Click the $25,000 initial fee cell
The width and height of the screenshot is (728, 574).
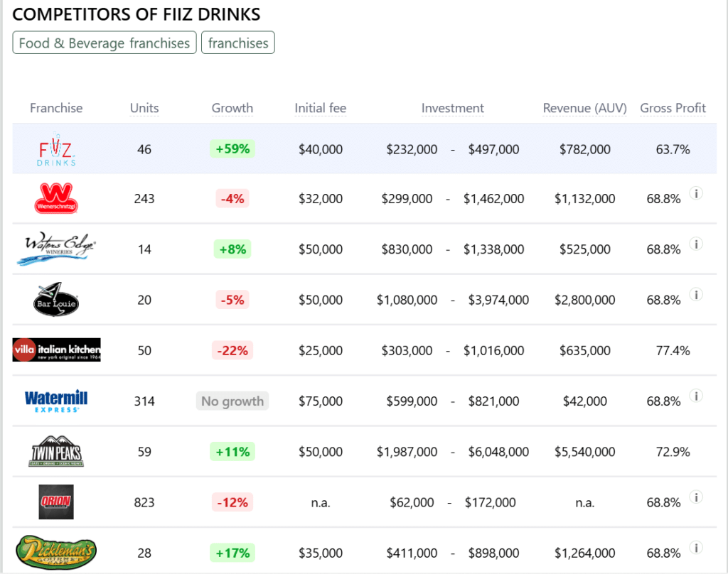point(321,351)
